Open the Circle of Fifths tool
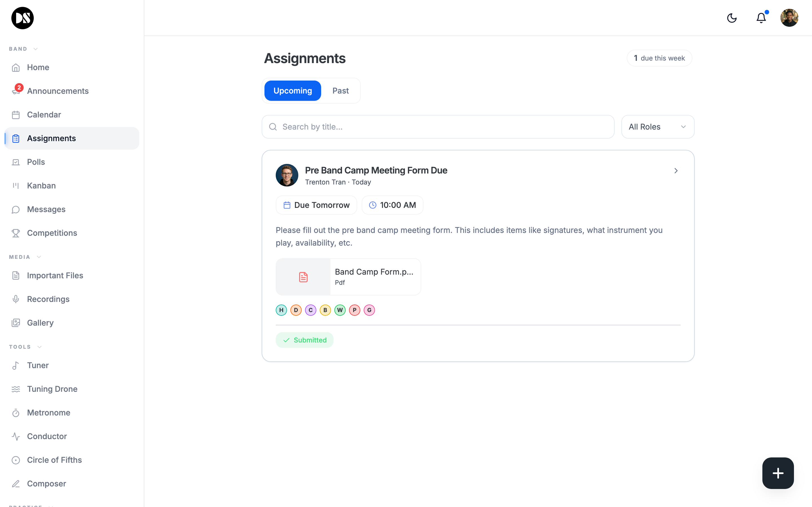The height and width of the screenshot is (507, 812). tap(54, 460)
